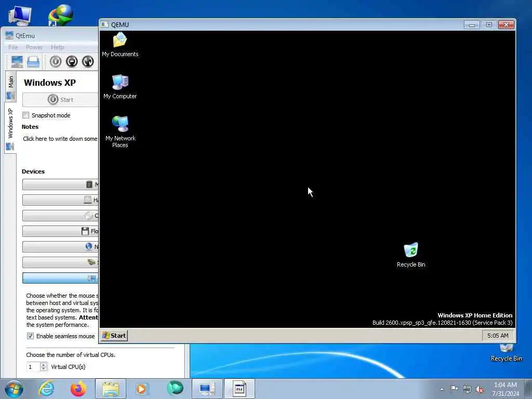Click the green round app icon in taskbar
This screenshot has height=399, width=532.
(175, 388)
